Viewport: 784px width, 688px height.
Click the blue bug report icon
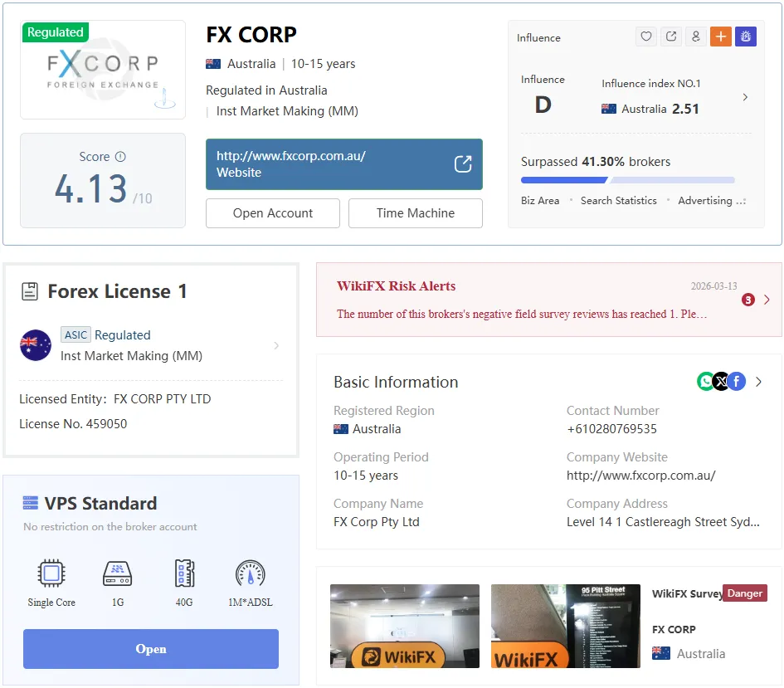tap(746, 36)
